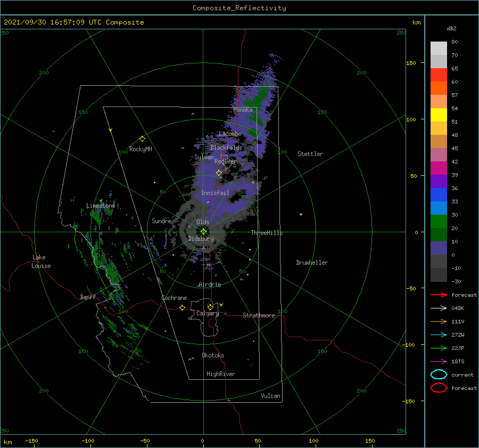Screen dimensions: 479x448
Task: Click the cyan current ellipse legend icon
Action: 439,374
